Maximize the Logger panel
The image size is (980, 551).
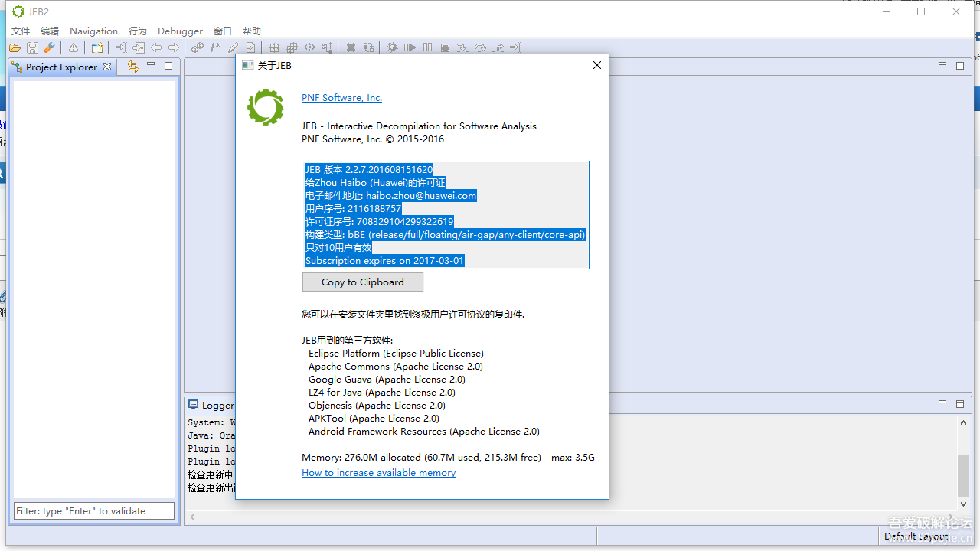[x=960, y=403]
